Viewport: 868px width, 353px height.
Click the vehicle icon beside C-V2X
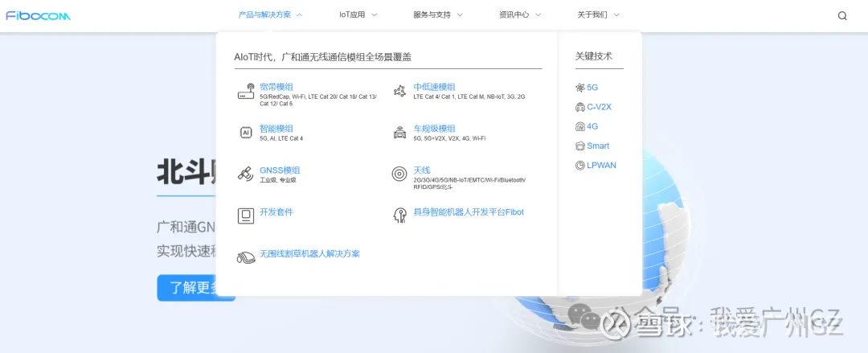coord(580,107)
